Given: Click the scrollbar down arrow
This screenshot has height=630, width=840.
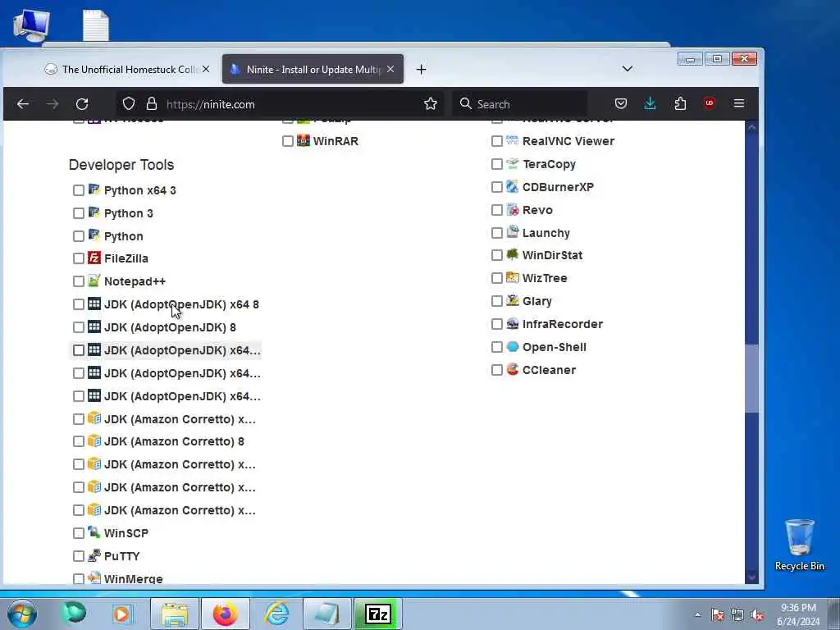Looking at the screenshot, I should [752, 577].
